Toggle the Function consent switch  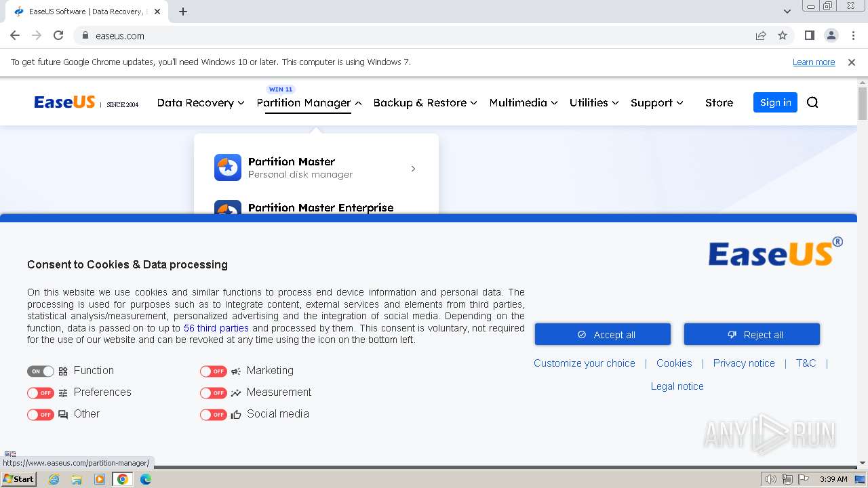click(x=41, y=371)
